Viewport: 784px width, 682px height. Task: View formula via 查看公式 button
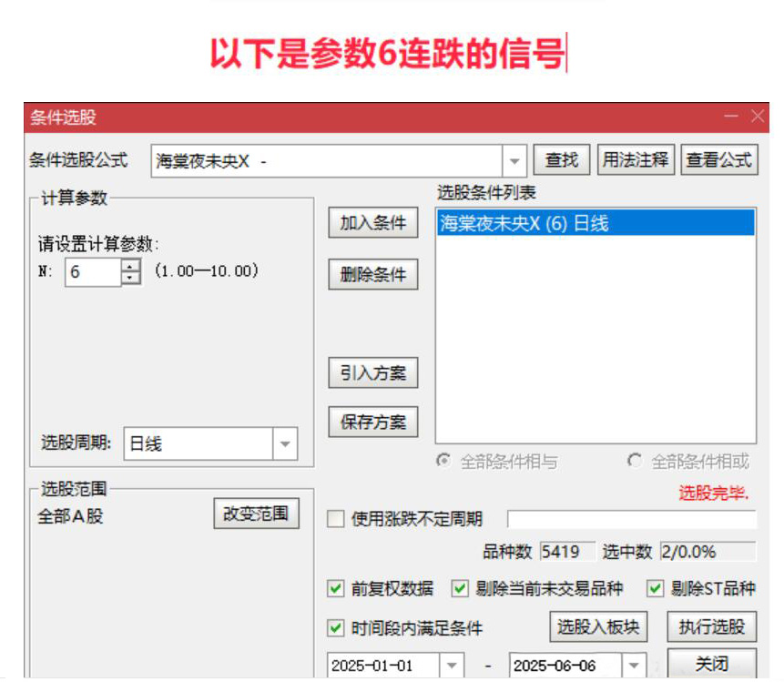718,158
